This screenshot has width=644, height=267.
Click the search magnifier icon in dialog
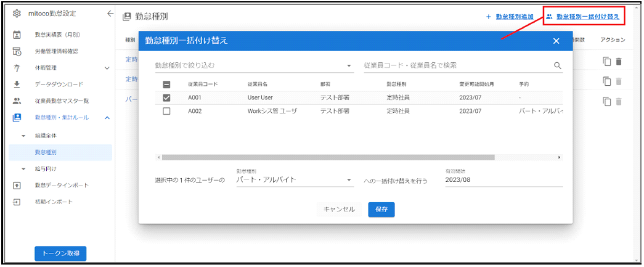point(557,65)
